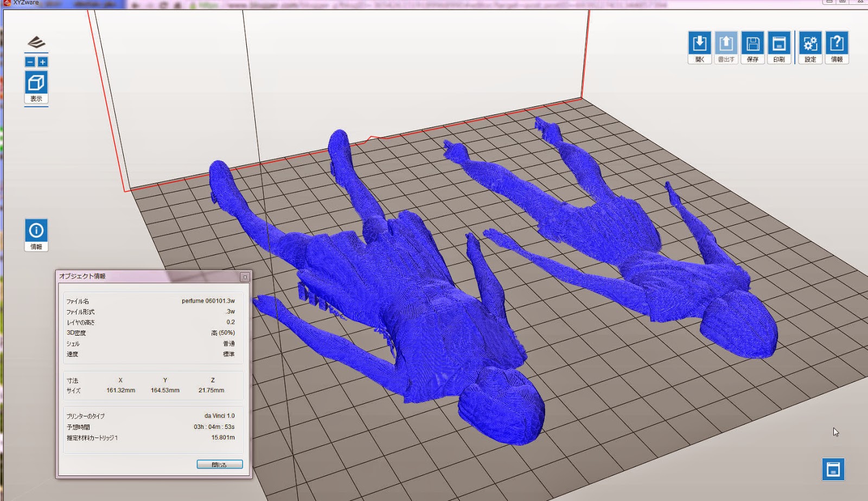Click the estimated time '03h : 04m : 53s'
Screen dimensions: 868x501
click(x=214, y=427)
